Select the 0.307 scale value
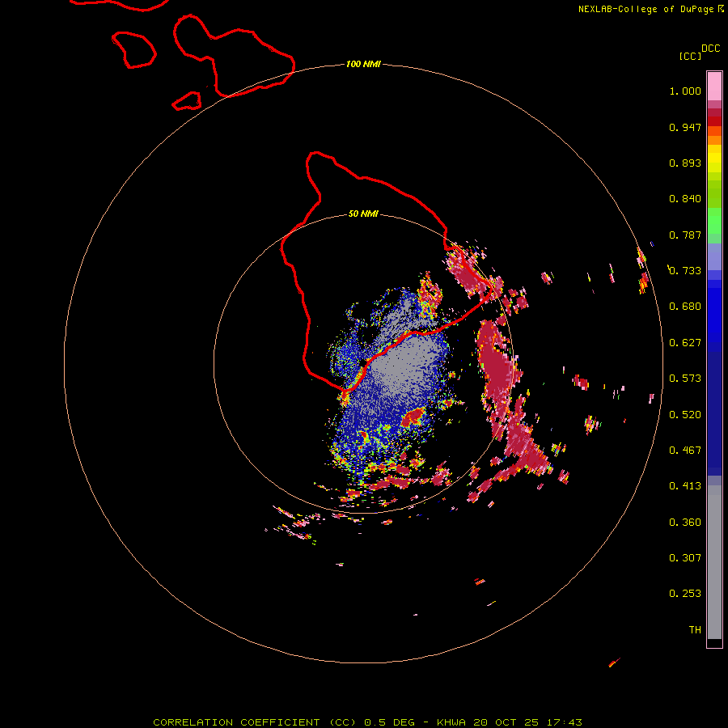 coord(685,558)
